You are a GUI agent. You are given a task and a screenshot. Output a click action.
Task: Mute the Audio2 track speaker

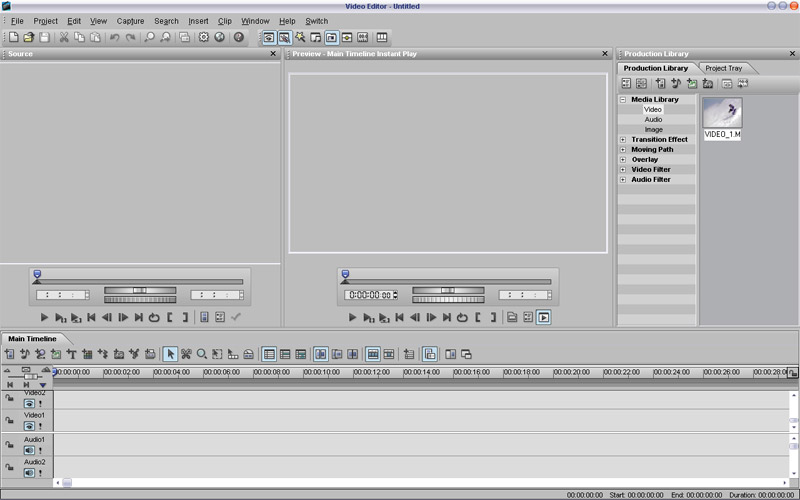[x=29, y=473]
